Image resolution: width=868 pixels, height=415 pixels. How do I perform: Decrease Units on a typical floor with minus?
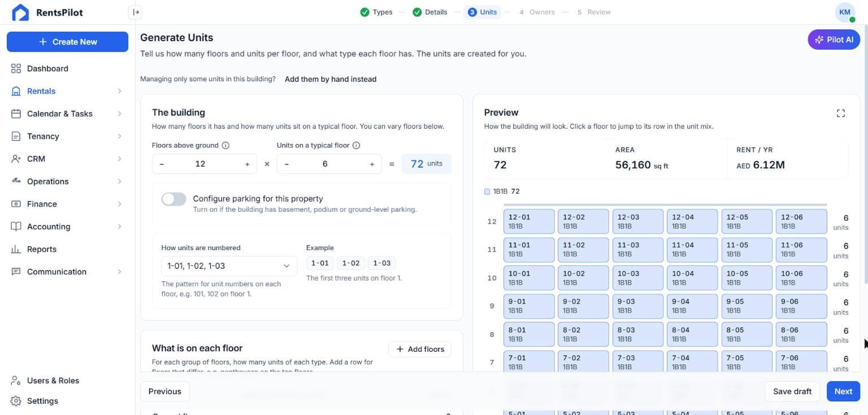pos(287,164)
